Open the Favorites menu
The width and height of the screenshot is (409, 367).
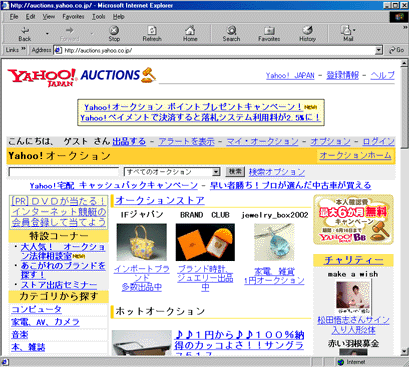point(73,17)
